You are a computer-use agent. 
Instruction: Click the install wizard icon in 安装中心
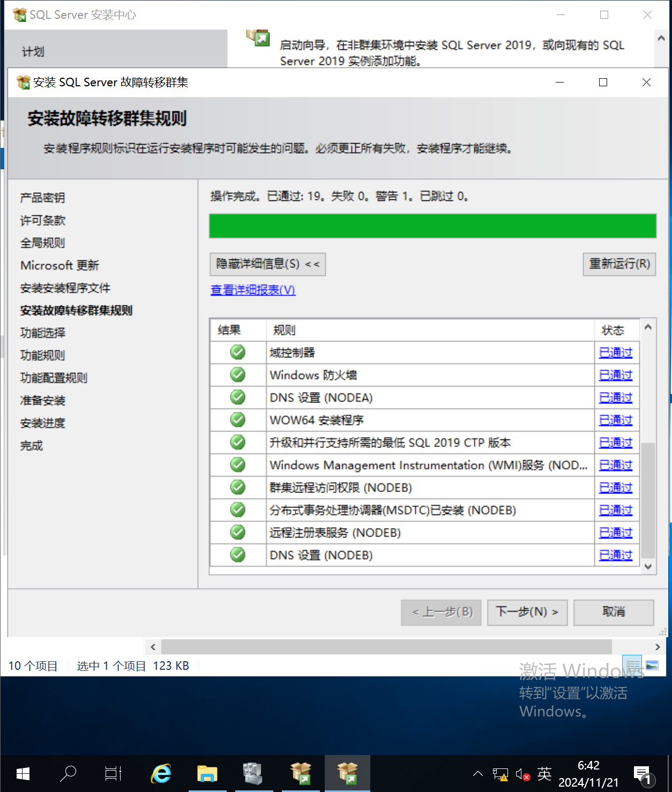[258, 38]
